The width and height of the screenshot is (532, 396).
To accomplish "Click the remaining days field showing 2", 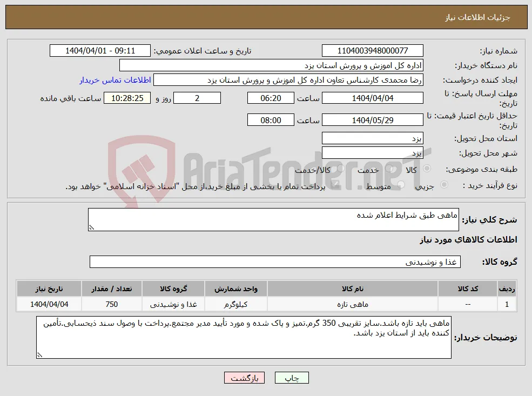I will [197, 98].
